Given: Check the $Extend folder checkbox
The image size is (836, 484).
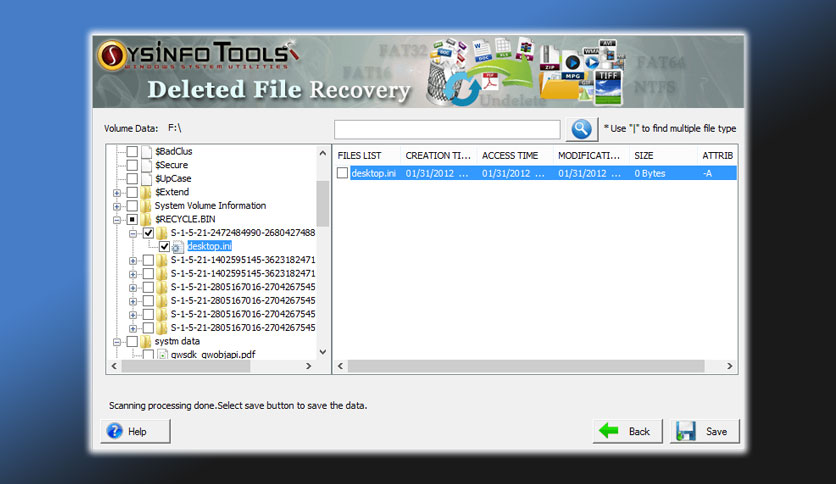Looking at the screenshot, I should (132, 192).
